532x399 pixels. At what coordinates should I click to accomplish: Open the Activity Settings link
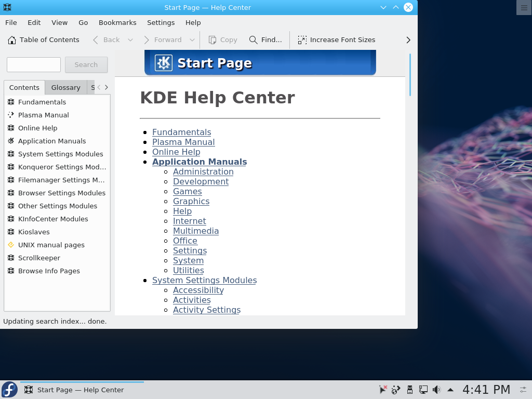[x=207, y=310]
